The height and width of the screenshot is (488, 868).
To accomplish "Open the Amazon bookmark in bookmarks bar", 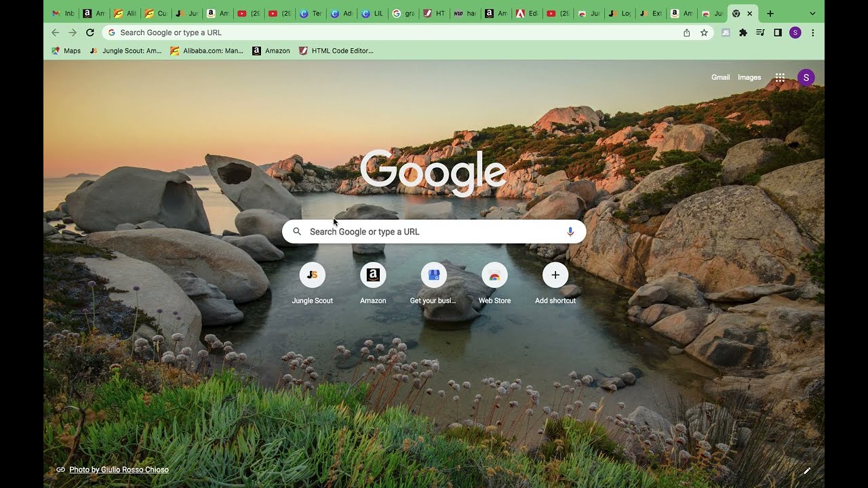I will point(271,51).
